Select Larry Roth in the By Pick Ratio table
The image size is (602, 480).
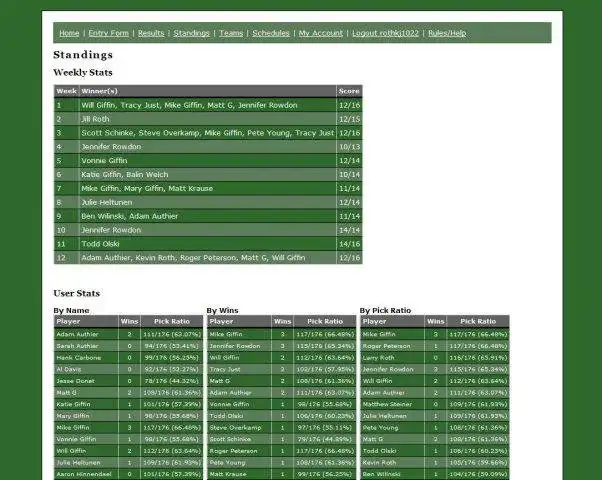(378, 358)
